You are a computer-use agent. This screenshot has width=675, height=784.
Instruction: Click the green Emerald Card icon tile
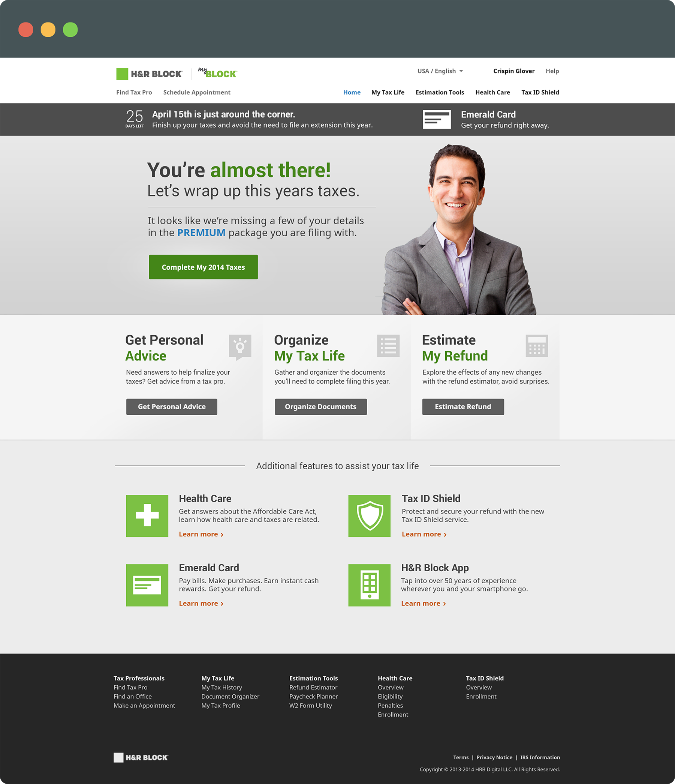coord(147,585)
